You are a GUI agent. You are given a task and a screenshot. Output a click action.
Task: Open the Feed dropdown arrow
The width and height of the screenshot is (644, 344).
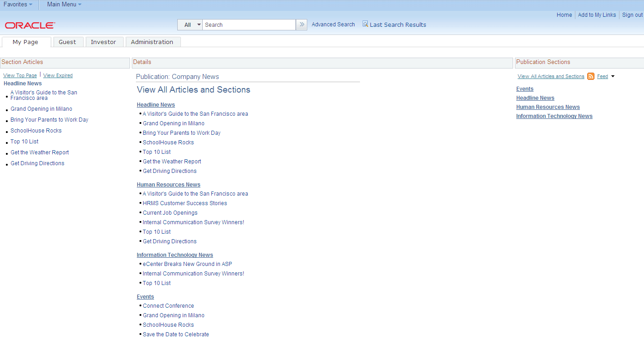pyautogui.click(x=613, y=76)
